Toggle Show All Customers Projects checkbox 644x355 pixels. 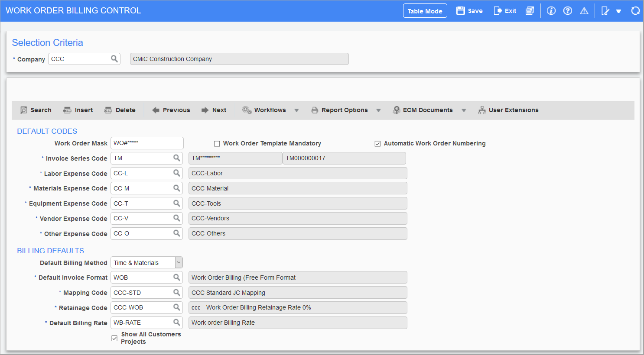pyautogui.click(x=114, y=338)
